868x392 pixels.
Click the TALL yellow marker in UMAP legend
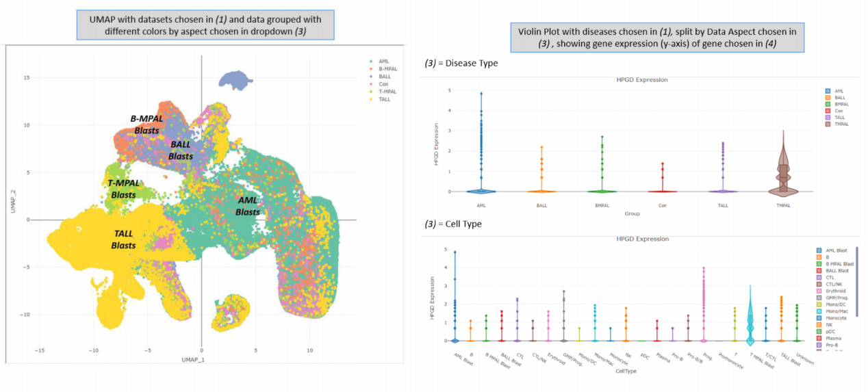[x=371, y=99]
